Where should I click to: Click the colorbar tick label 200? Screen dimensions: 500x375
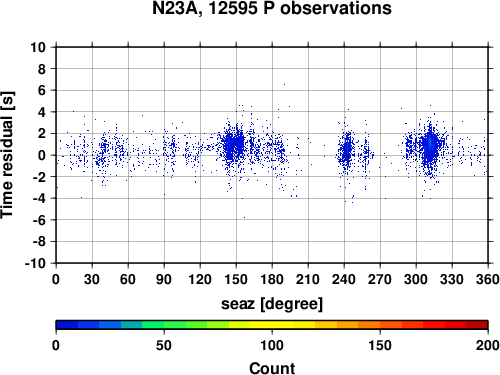click(488, 346)
